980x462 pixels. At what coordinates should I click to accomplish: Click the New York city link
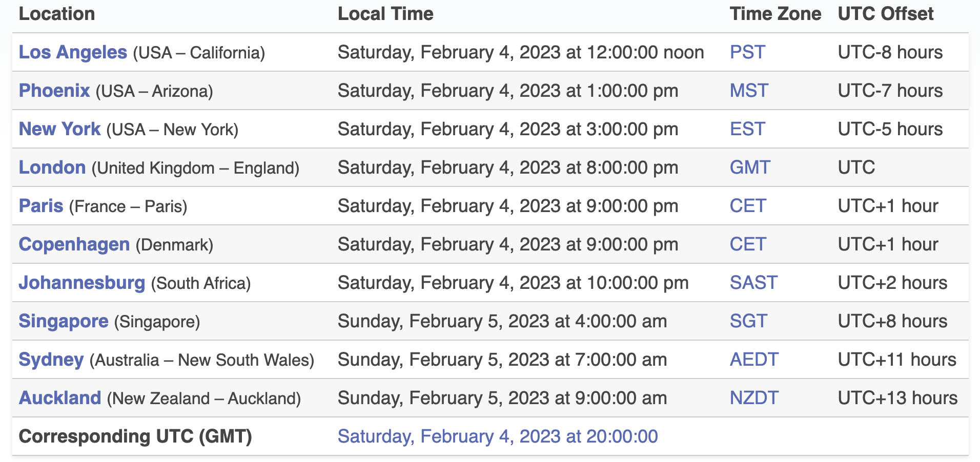point(59,129)
